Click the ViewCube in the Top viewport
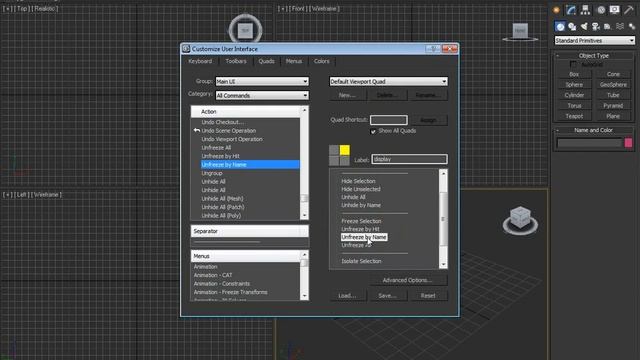This screenshot has height=360, width=640. coord(245,30)
